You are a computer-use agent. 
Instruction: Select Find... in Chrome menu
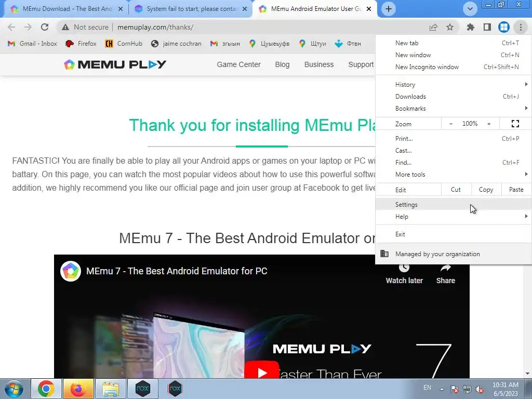click(x=454, y=162)
